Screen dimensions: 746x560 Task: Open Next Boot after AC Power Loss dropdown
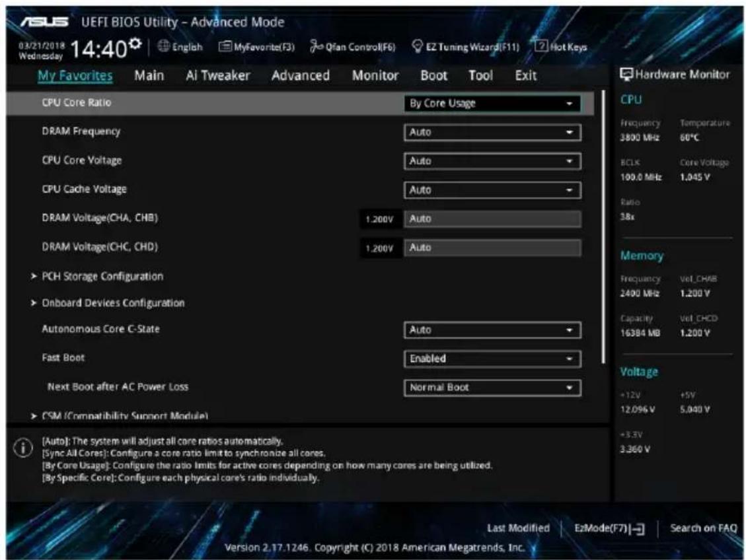point(492,388)
